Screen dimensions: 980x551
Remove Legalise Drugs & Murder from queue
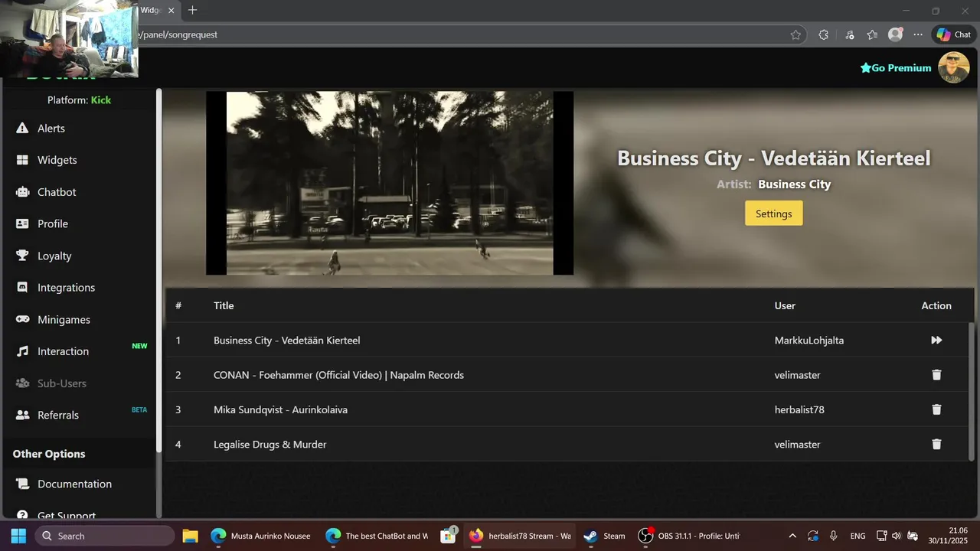tap(936, 444)
